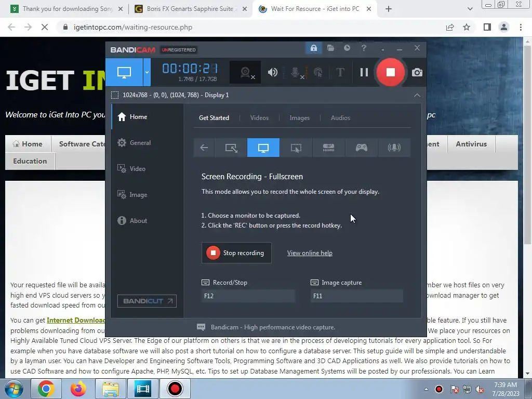532x399 pixels.
Task: Share this page icon in Chrome
Action: pos(450,27)
